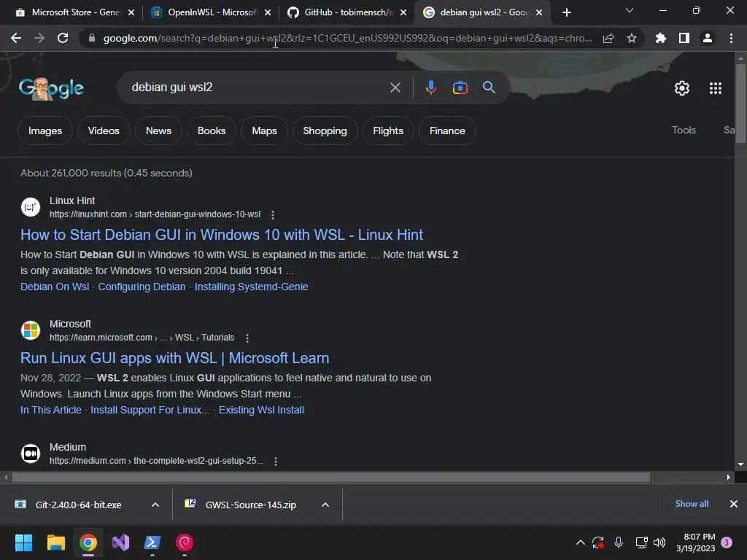Screen dimensions: 747x560
Task: Switch to the OpenInWSL tab
Action: [204, 12]
